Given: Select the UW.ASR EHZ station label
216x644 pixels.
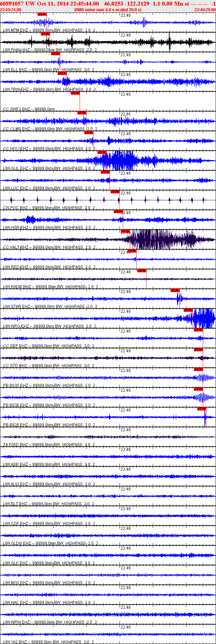Looking at the screenshot, I should (15, 464).
